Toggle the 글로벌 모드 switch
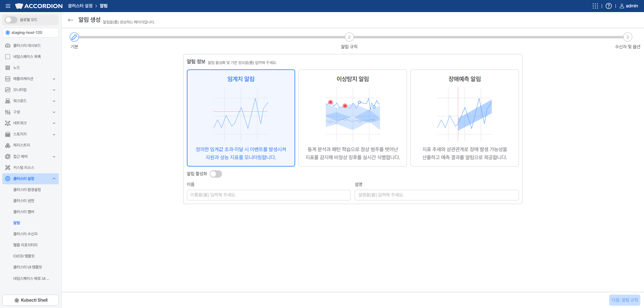 coord(11,20)
